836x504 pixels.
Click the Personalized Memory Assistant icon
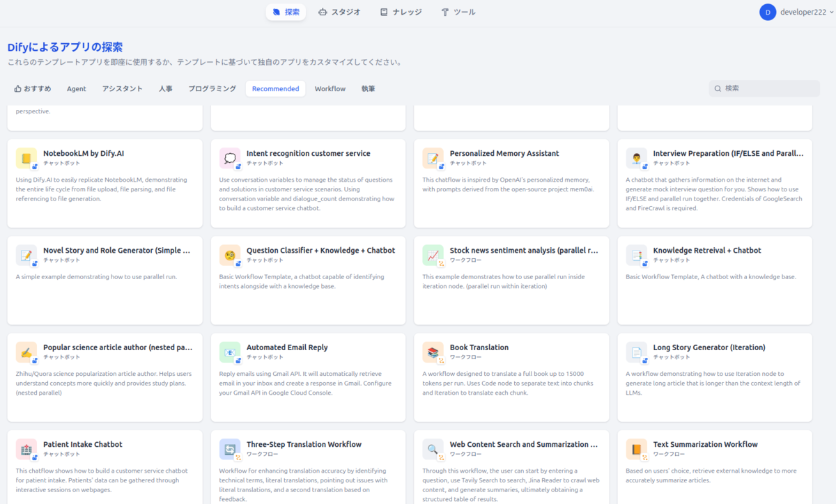click(433, 158)
